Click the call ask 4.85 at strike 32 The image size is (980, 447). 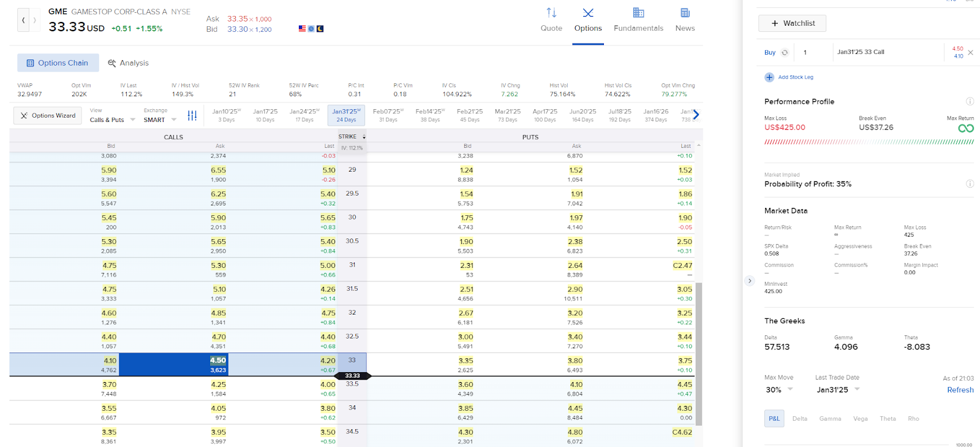point(219,313)
